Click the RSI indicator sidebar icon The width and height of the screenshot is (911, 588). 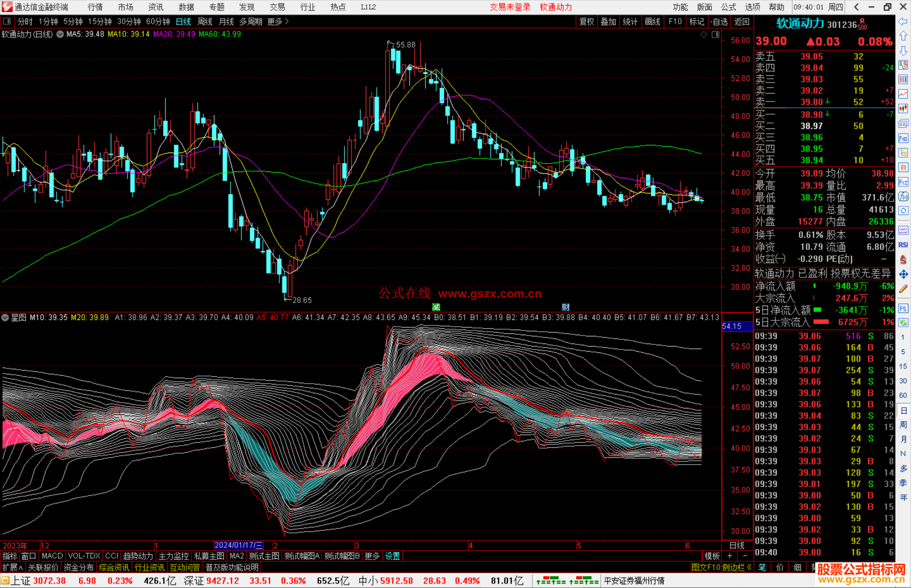point(903,244)
